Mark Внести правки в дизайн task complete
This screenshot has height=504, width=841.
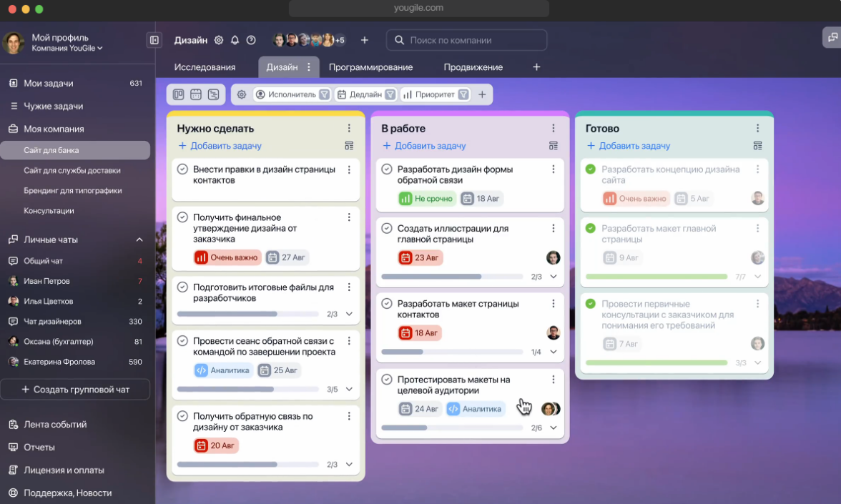point(182,169)
